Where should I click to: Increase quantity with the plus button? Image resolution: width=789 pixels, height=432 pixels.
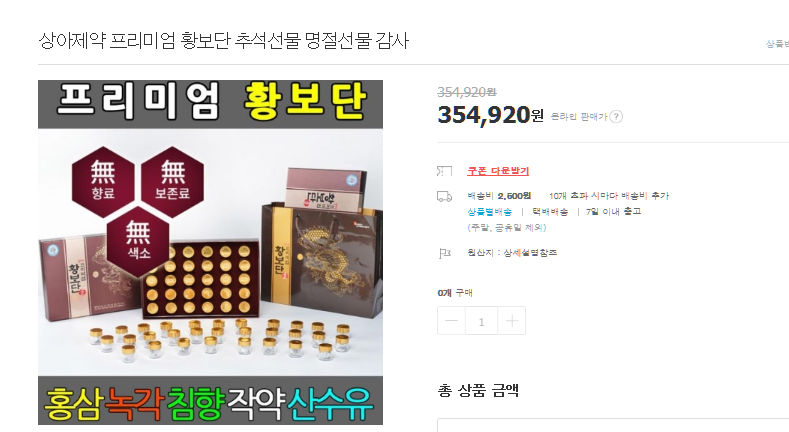coord(511,321)
